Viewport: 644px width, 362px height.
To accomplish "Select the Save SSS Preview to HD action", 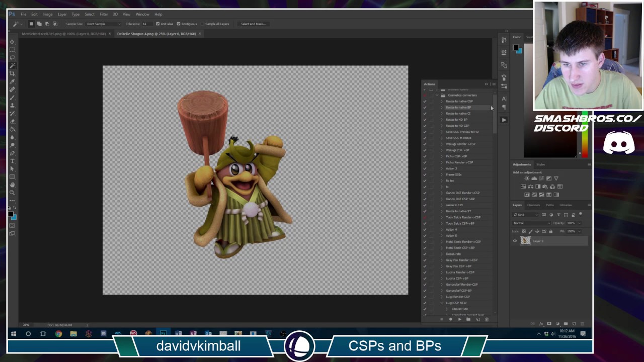I will [462, 132].
